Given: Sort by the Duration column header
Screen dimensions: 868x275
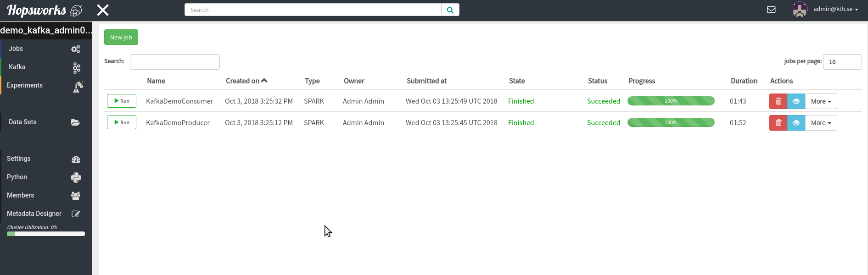Looking at the screenshot, I should click(x=744, y=81).
